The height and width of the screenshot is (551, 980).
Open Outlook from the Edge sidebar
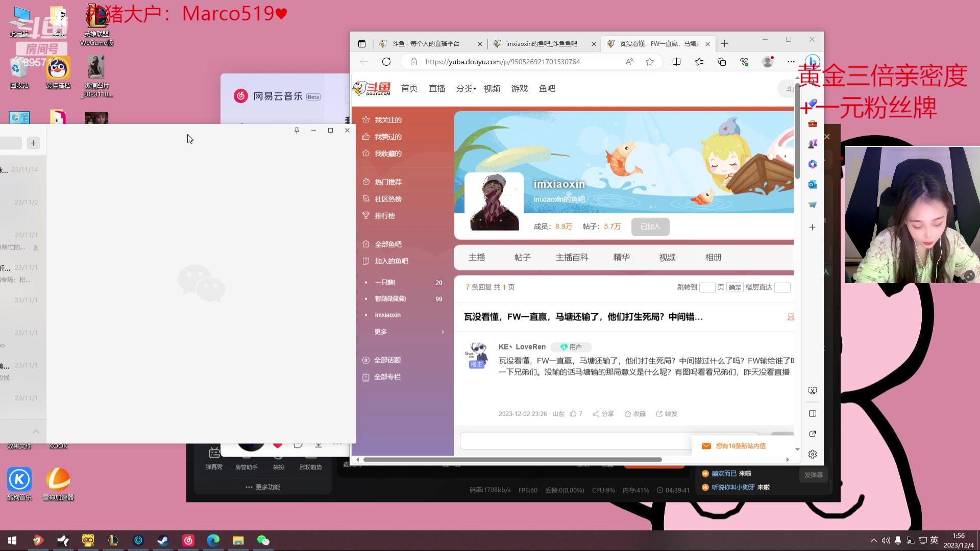(x=813, y=184)
